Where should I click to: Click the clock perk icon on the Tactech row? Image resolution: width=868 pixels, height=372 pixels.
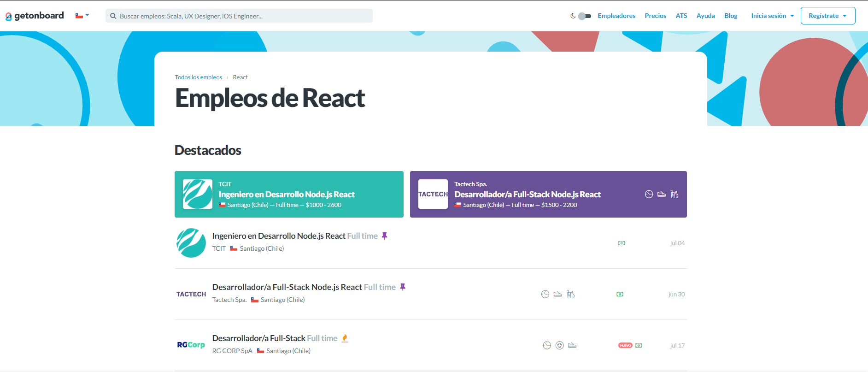[x=545, y=294]
